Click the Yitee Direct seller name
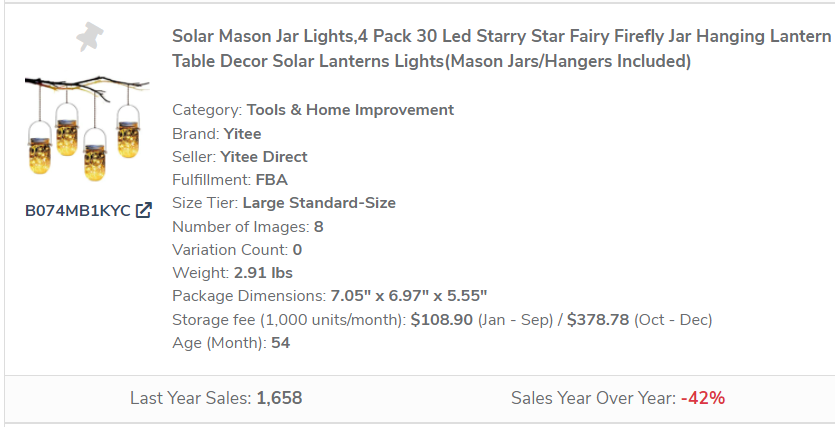Screen dimensions: 835x427 pos(263,157)
